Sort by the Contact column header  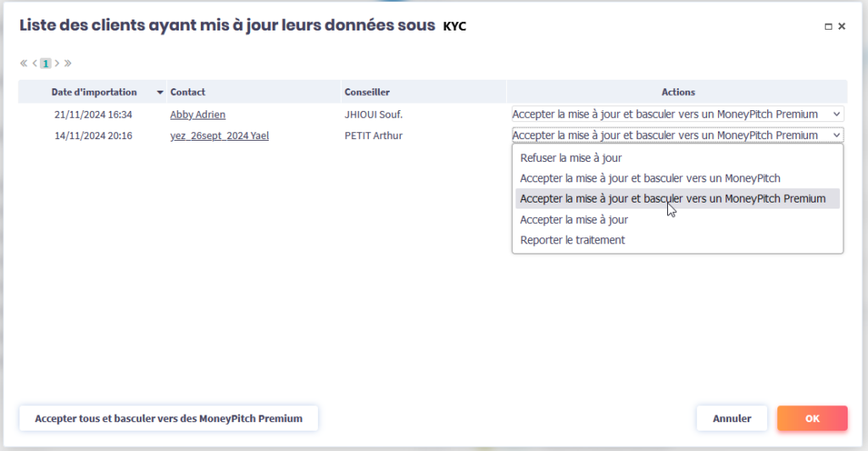pos(187,92)
